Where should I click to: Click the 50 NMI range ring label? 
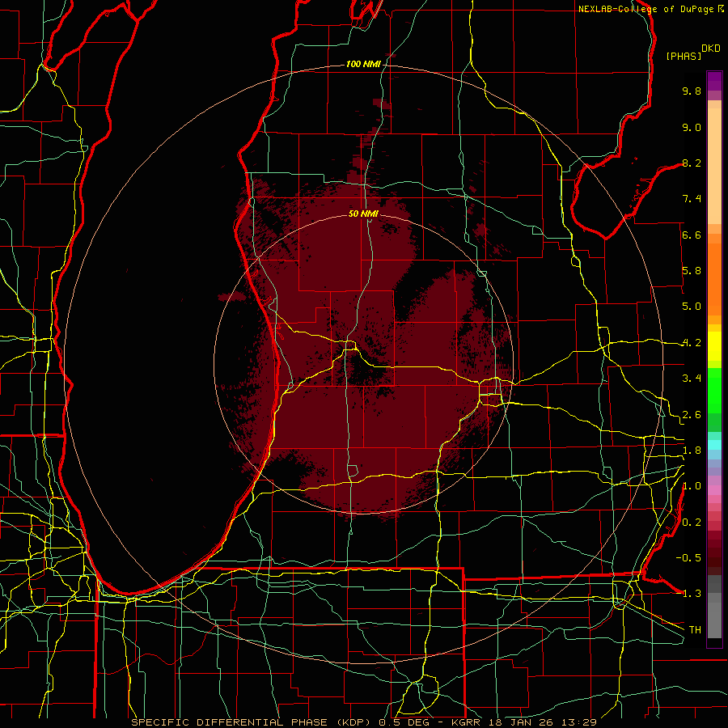coord(363,214)
